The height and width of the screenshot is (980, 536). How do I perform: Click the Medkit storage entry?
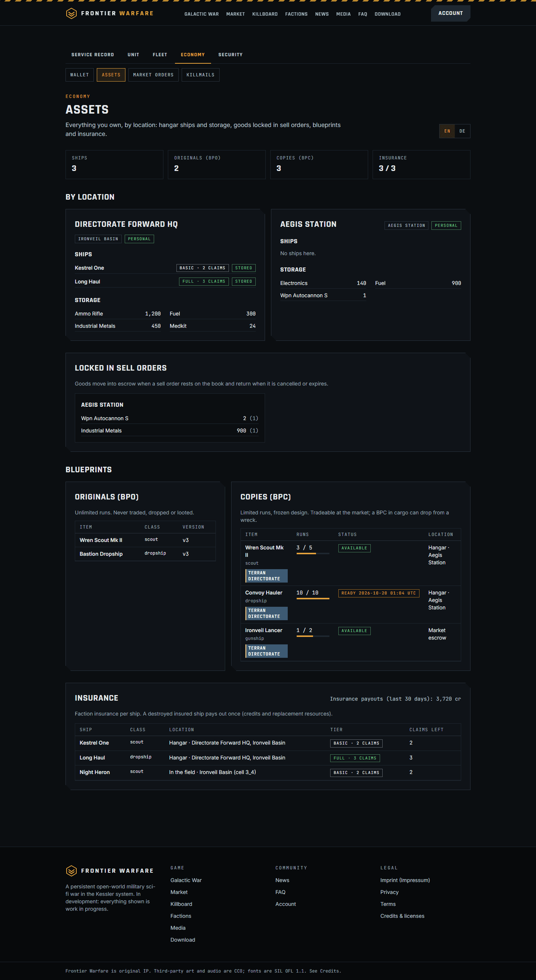[x=213, y=326]
